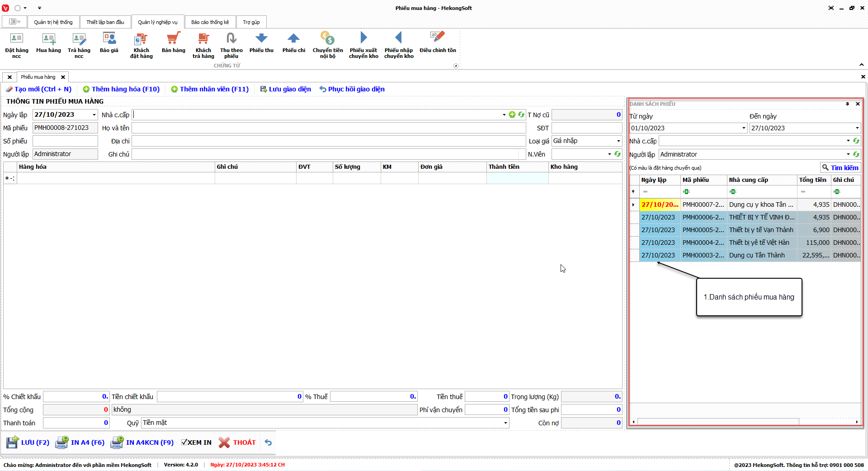This screenshot has height=471, width=868.
Task: Switch to Báo cáo thống kê tab
Action: coord(210,22)
